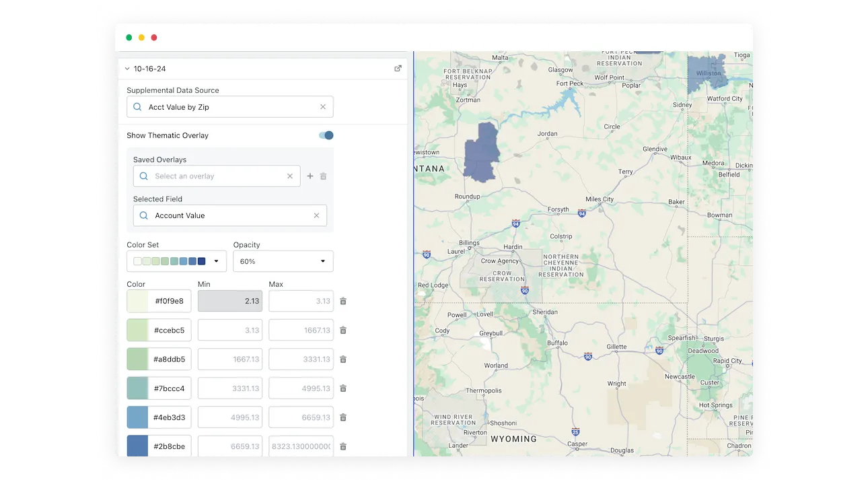Open the Opacity 60% dropdown
The image size is (868, 480).
(283, 261)
